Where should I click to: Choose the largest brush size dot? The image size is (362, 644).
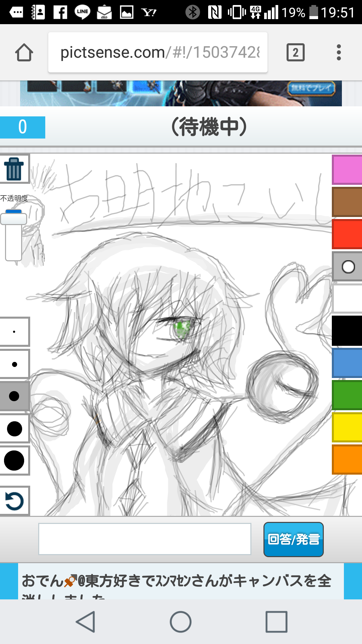pyautogui.click(x=14, y=461)
